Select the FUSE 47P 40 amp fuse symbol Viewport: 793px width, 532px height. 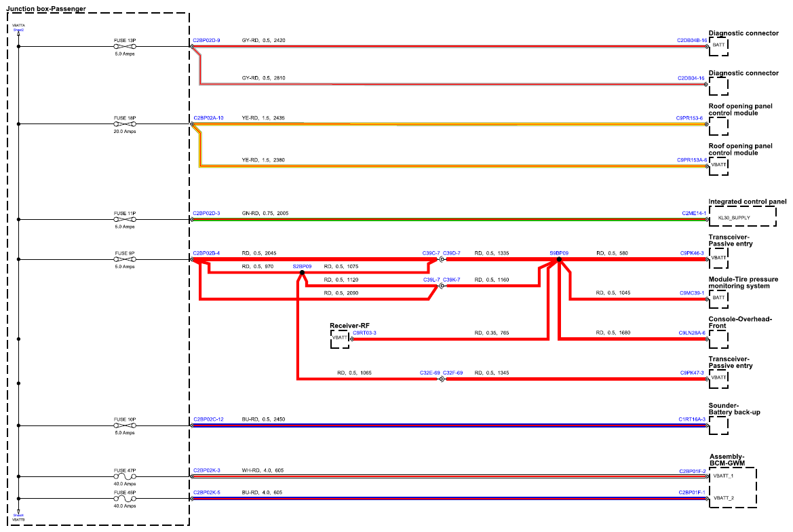tap(125, 476)
